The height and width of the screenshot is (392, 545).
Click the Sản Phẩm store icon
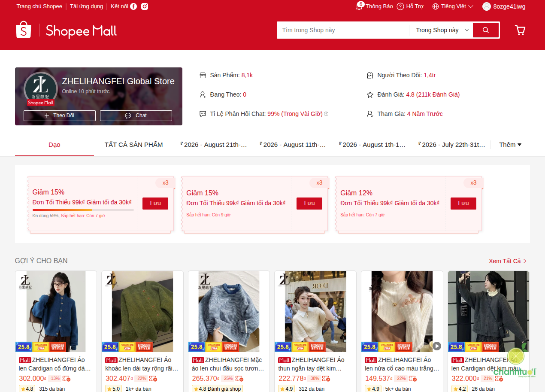click(x=203, y=75)
